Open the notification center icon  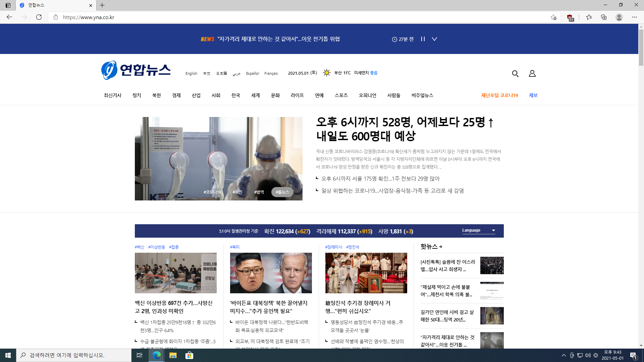point(633,355)
